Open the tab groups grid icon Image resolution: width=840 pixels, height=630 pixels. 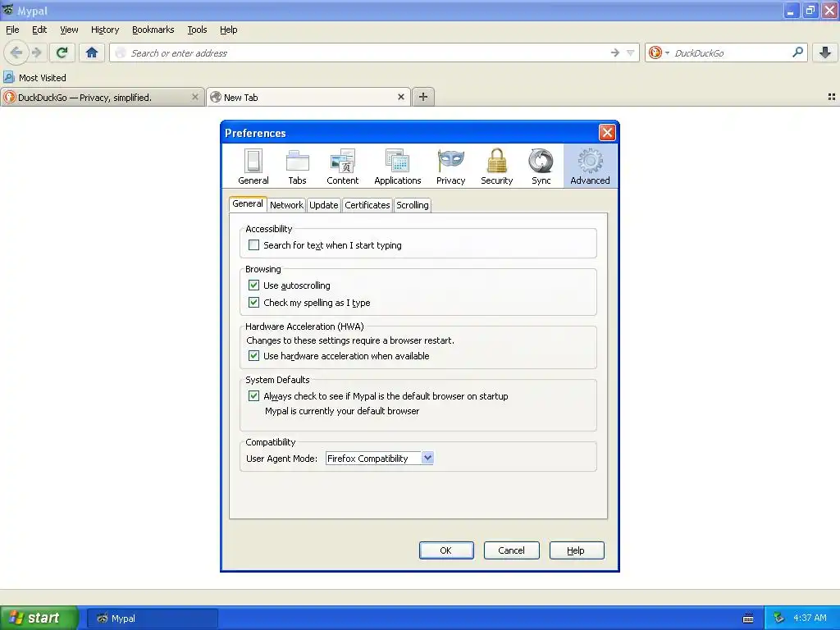point(832,97)
